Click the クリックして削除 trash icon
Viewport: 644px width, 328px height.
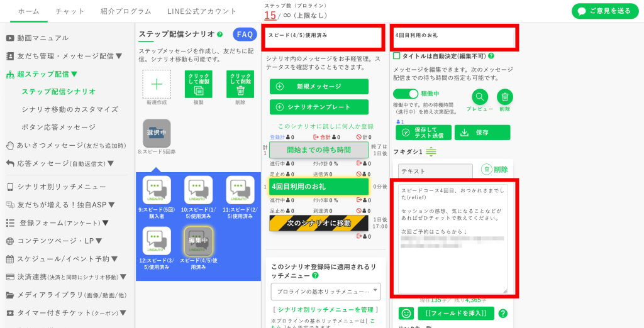pos(240,84)
